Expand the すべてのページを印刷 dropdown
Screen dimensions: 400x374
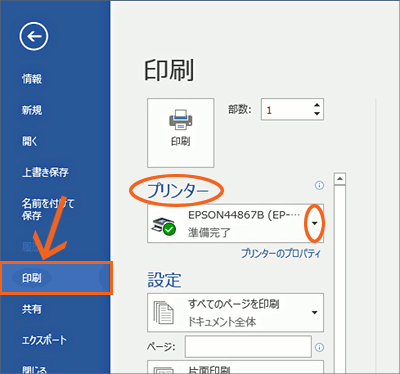click(x=235, y=313)
